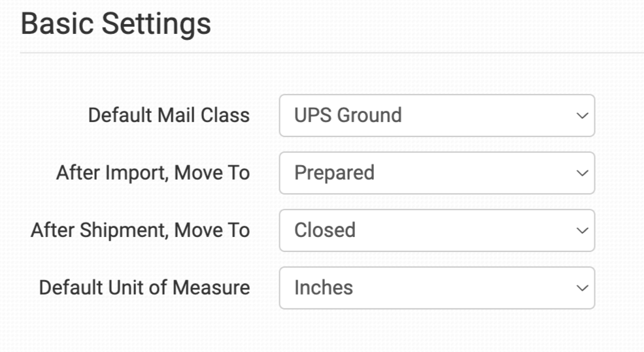Open the After Shipment, Move To dropdown

point(436,231)
